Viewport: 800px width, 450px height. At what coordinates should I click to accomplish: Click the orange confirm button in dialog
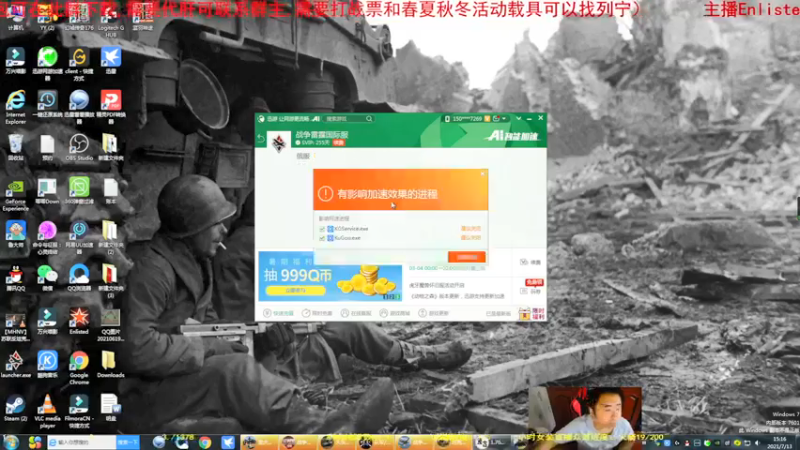click(466, 257)
